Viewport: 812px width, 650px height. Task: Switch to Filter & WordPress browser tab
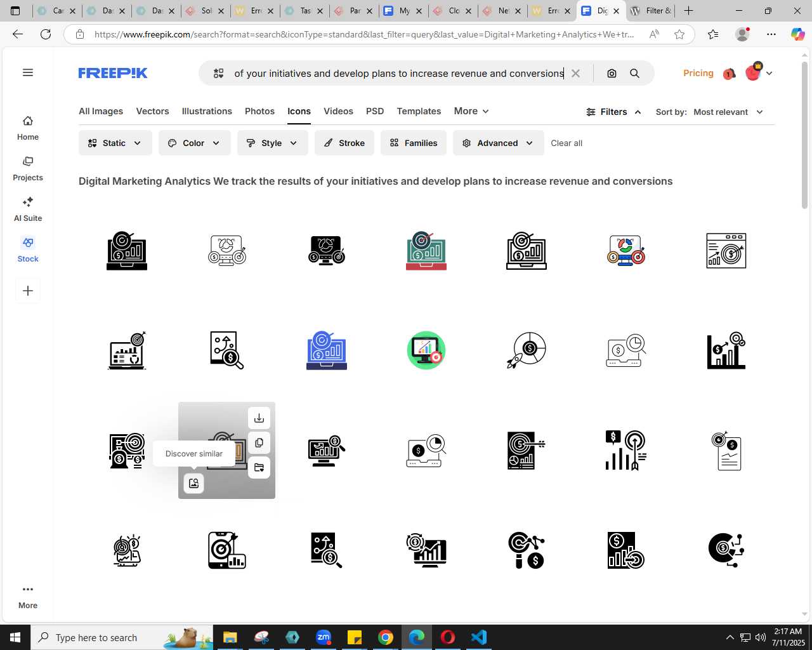pyautogui.click(x=650, y=11)
